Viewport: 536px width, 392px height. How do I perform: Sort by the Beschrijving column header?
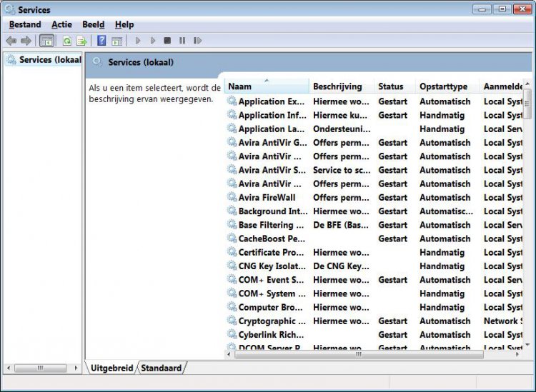coord(342,86)
